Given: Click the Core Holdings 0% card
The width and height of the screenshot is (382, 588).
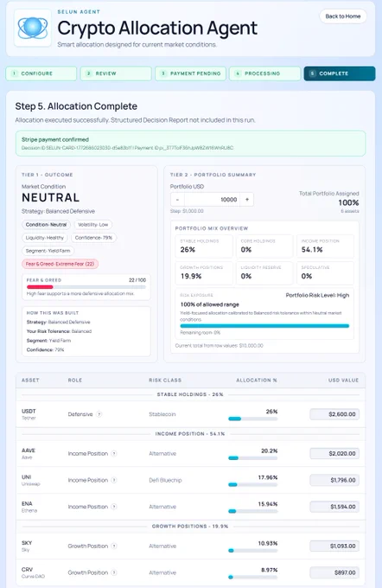Looking at the screenshot, I should pyautogui.click(x=264, y=246).
